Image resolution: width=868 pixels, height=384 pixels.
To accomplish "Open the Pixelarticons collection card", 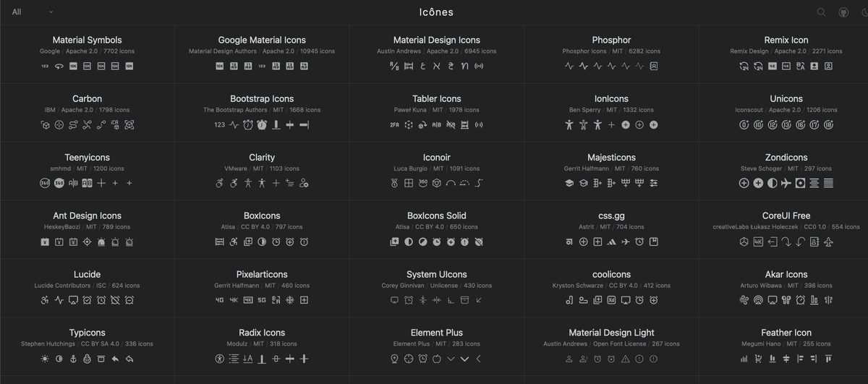I will pos(262,275).
